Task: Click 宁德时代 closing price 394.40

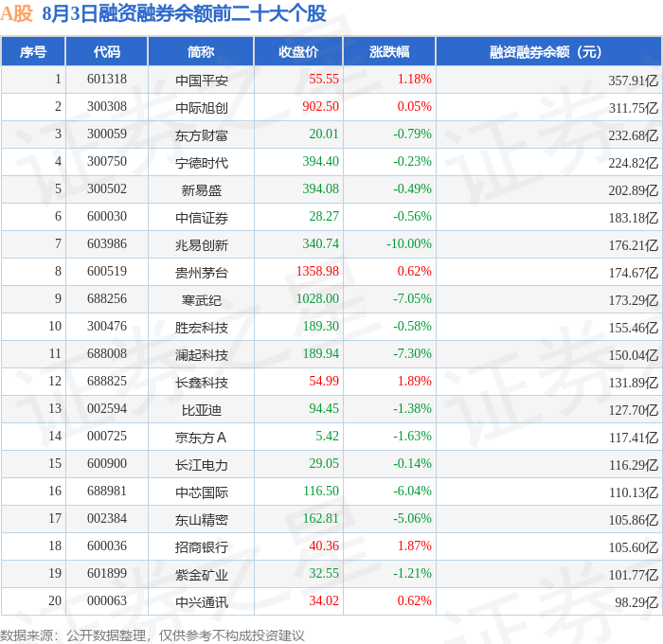Action: 320,162
